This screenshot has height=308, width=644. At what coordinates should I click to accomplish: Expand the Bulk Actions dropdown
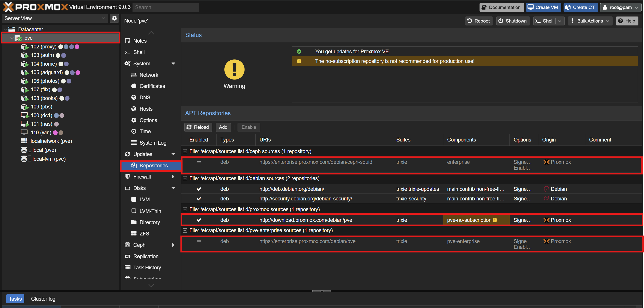[x=590, y=21]
